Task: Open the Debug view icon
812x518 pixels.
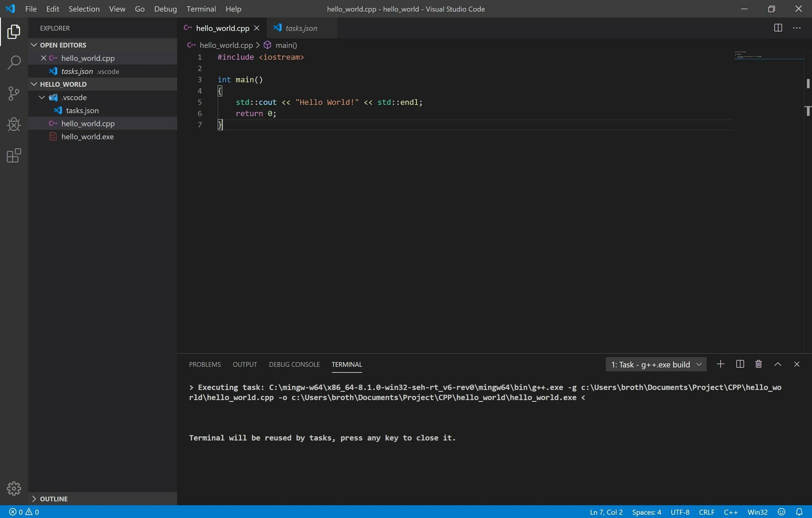Action: pyautogui.click(x=14, y=124)
